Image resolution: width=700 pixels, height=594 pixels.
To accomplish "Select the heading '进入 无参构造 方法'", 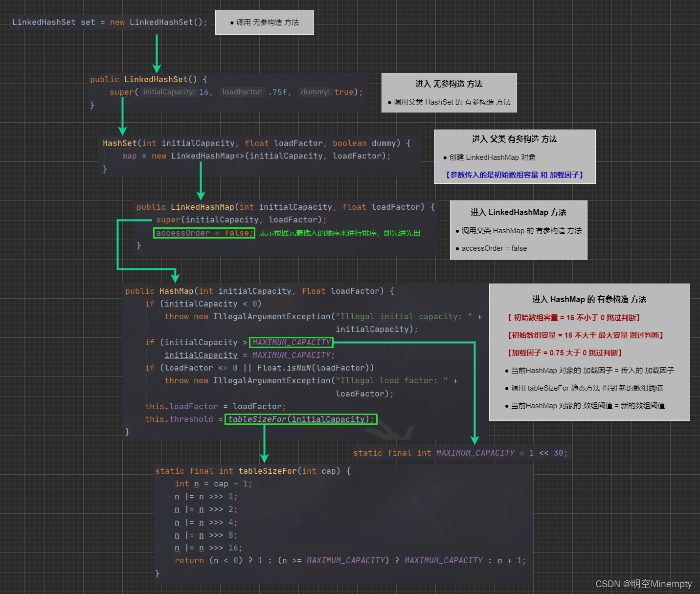I will [x=449, y=84].
